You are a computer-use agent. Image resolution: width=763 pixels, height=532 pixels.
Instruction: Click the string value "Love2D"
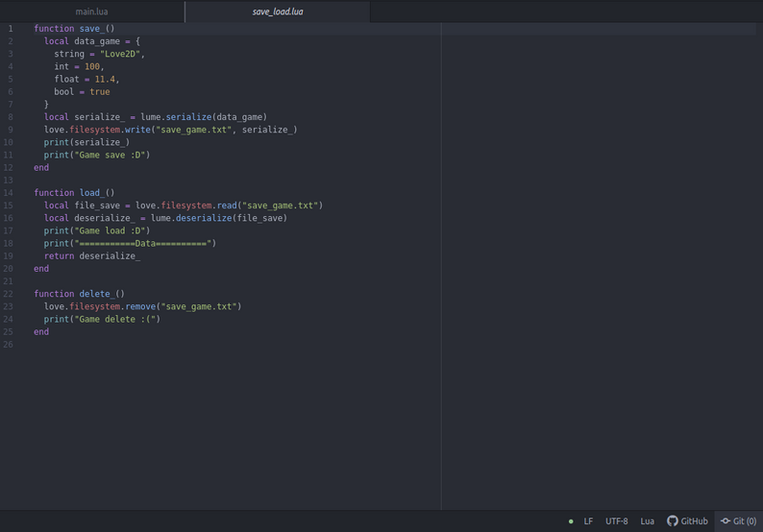(120, 54)
